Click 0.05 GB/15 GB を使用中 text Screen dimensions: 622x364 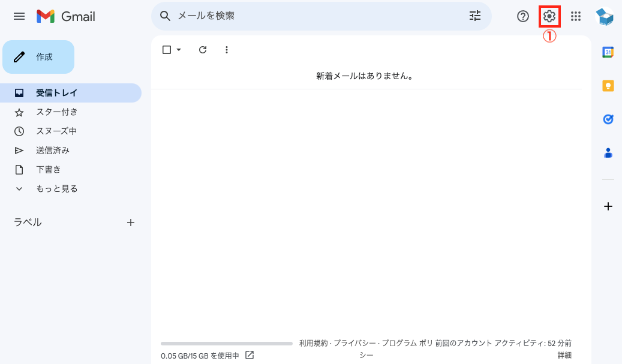pyautogui.click(x=200, y=356)
